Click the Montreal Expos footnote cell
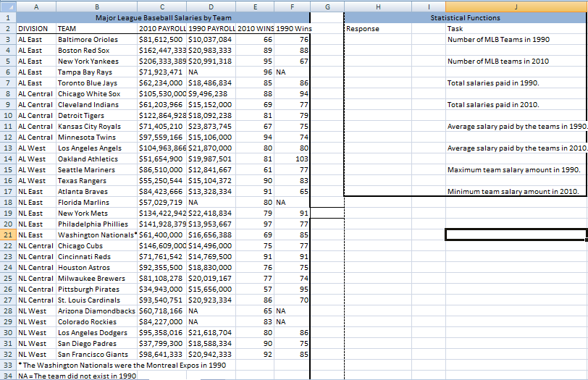588x380 pixels. click(x=122, y=366)
